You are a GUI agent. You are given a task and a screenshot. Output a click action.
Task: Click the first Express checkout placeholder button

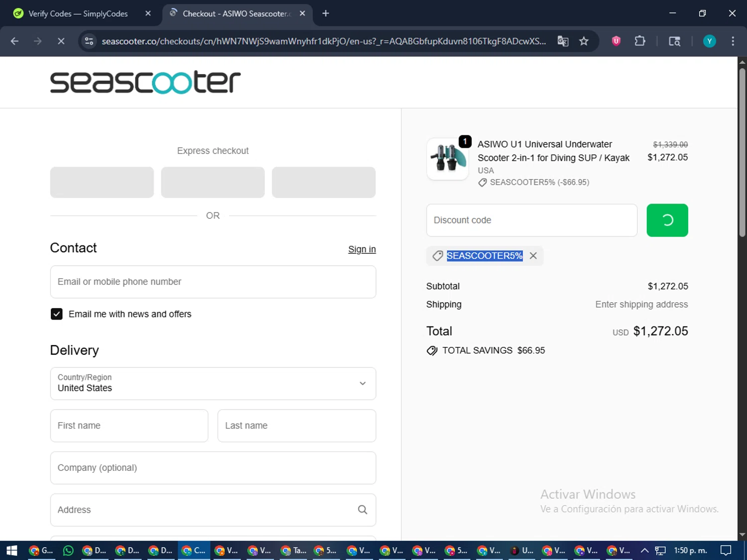(x=102, y=182)
